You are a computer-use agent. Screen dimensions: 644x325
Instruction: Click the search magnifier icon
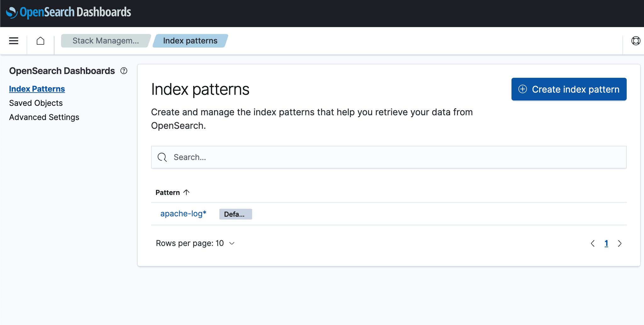click(x=162, y=157)
